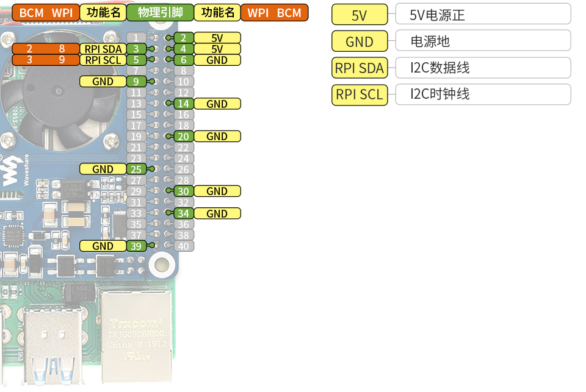The height and width of the screenshot is (392, 586).
Task: Select the 物理引脚 column header
Action: click(x=160, y=12)
